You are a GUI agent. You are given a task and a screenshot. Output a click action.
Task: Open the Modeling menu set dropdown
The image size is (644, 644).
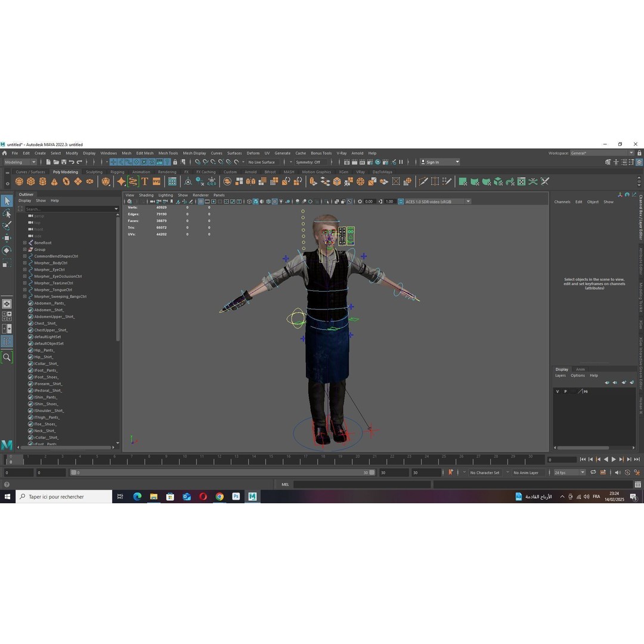click(20, 162)
